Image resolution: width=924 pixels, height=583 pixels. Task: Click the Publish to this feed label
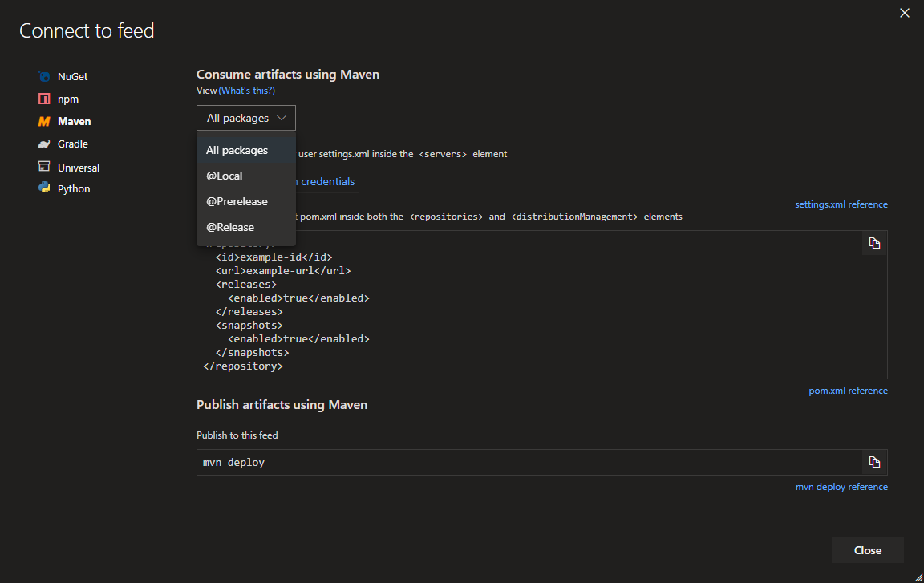coord(237,435)
